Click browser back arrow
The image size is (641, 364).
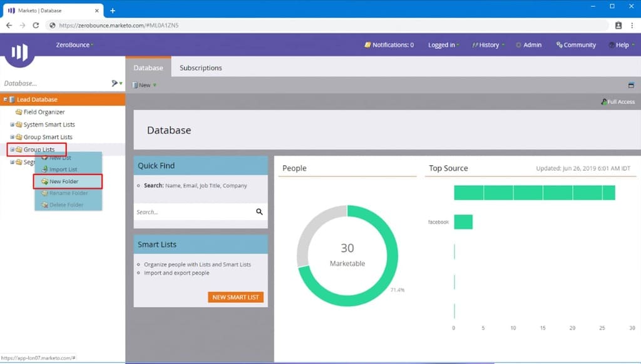click(x=9, y=25)
